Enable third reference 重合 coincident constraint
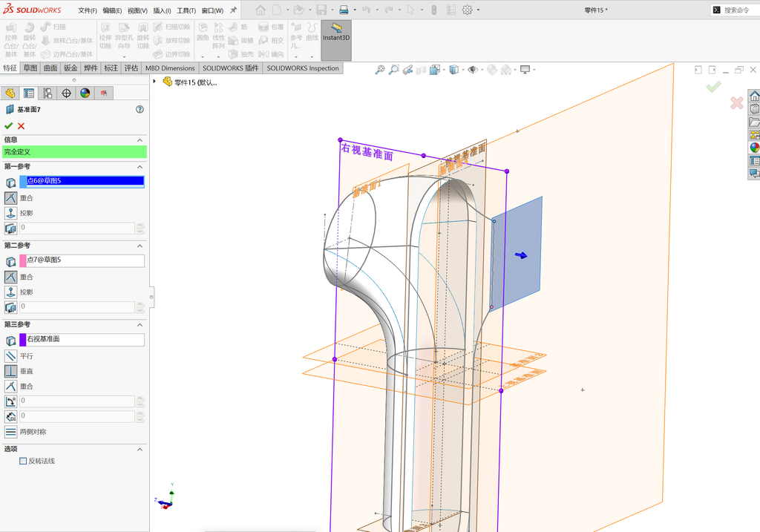The height and width of the screenshot is (532, 760). [x=10, y=386]
